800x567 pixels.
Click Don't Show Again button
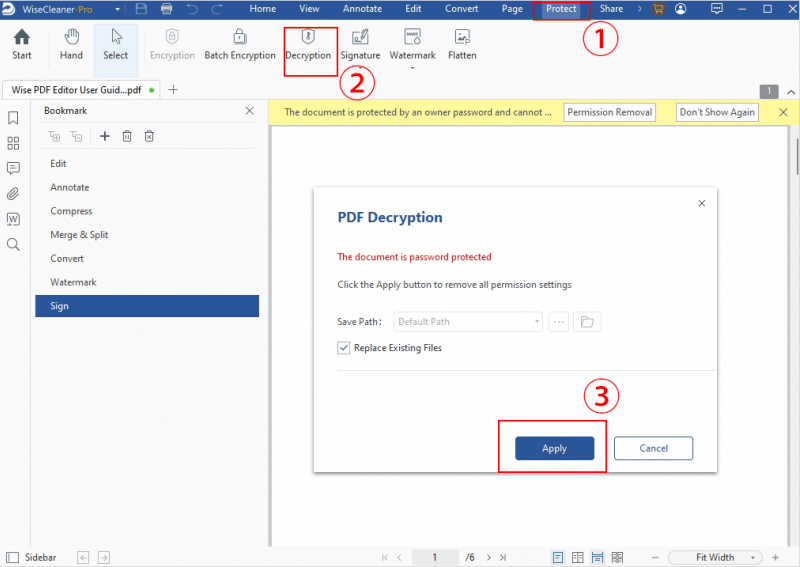point(717,112)
